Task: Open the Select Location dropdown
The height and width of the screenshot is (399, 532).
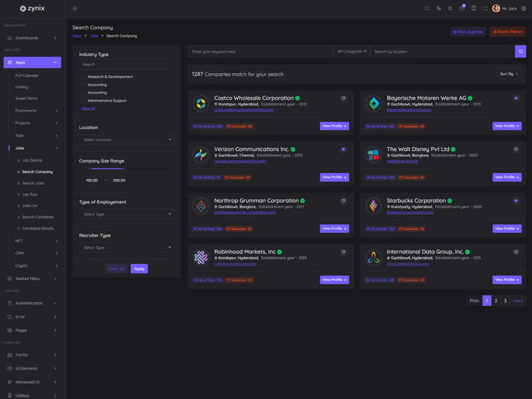Action: (x=126, y=140)
